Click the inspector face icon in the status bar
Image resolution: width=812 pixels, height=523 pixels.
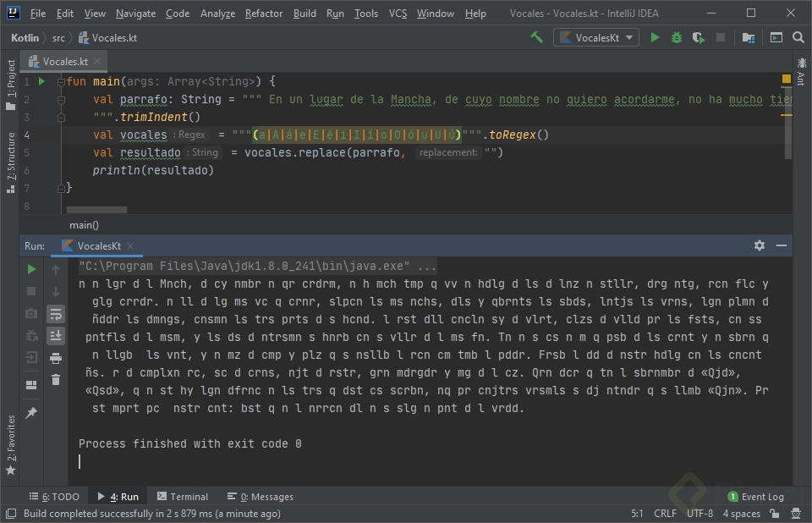(797, 513)
